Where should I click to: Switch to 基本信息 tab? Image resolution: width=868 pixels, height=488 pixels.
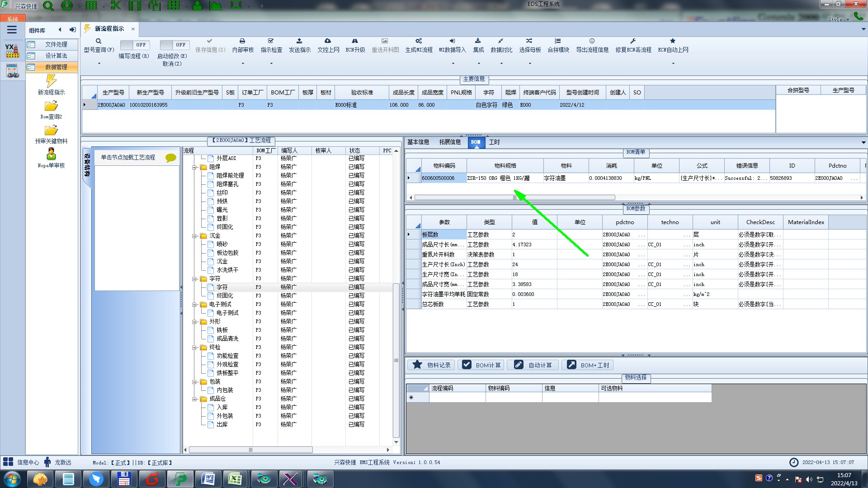point(418,142)
